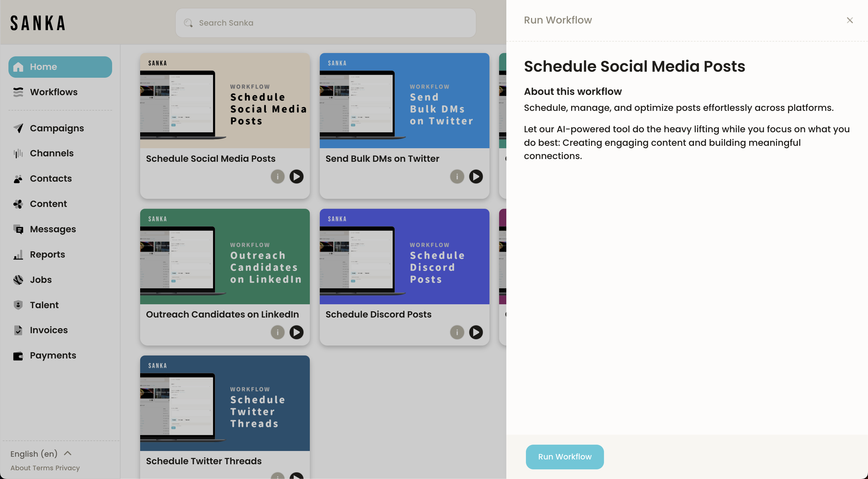Click the Reports bar chart icon
This screenshot has height=479, width=868.
point(18,255)
